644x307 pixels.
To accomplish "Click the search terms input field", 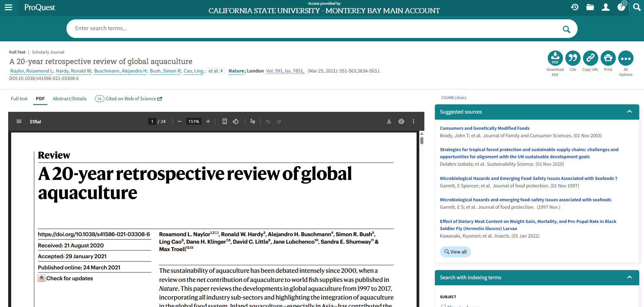I will 315,28.
